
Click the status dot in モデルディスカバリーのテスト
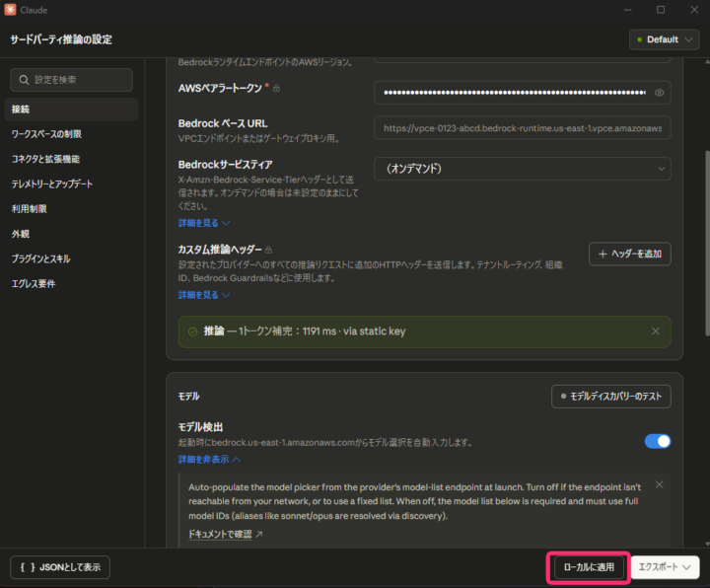pyautogui.click(x=563, y=397)
